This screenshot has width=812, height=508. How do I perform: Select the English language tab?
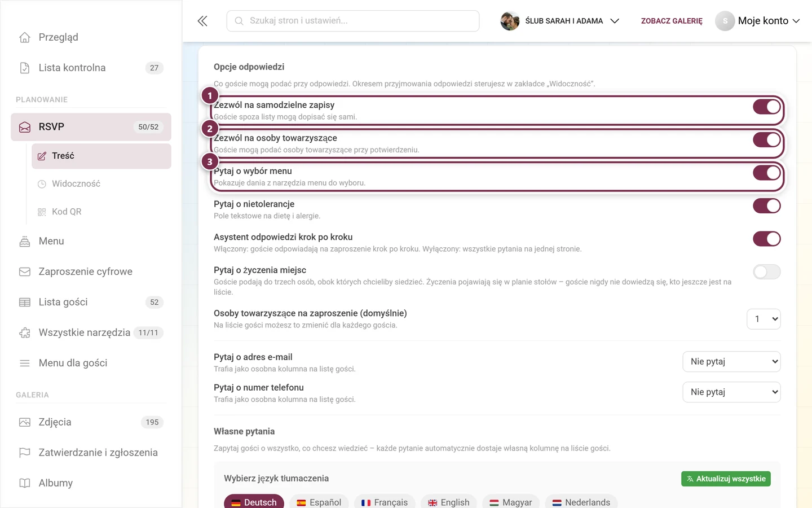449,502
